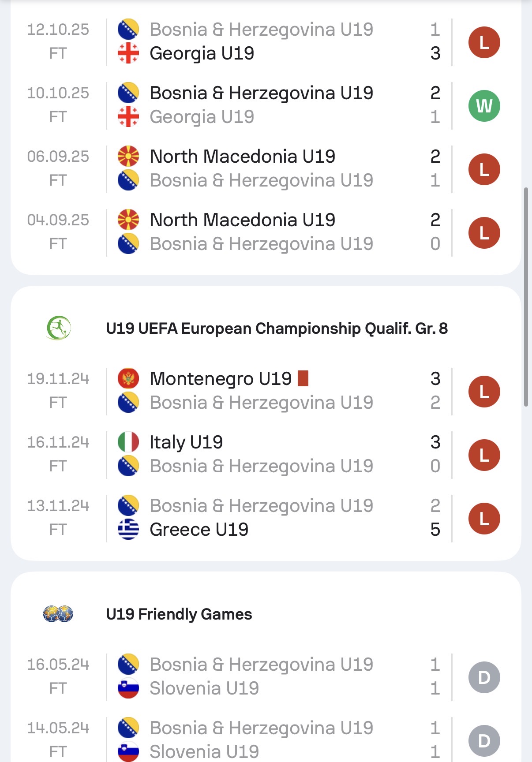
Task: Click Italy U19 team name
Action: tap(186, 442)
